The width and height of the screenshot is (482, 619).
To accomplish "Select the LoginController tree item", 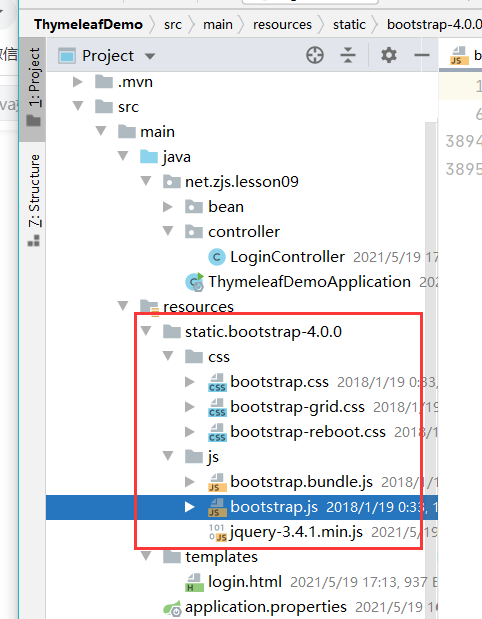I will [x=287, y=257].
